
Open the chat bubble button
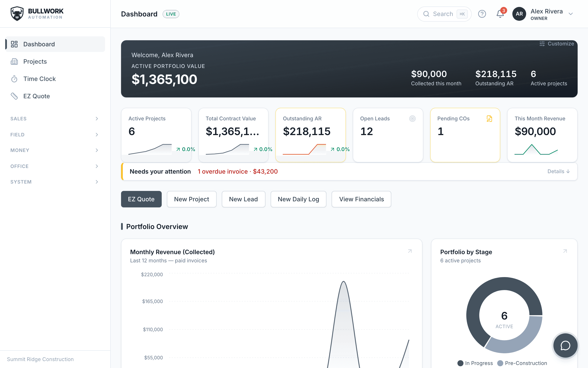pyautogui.click(x=565, y=345)
